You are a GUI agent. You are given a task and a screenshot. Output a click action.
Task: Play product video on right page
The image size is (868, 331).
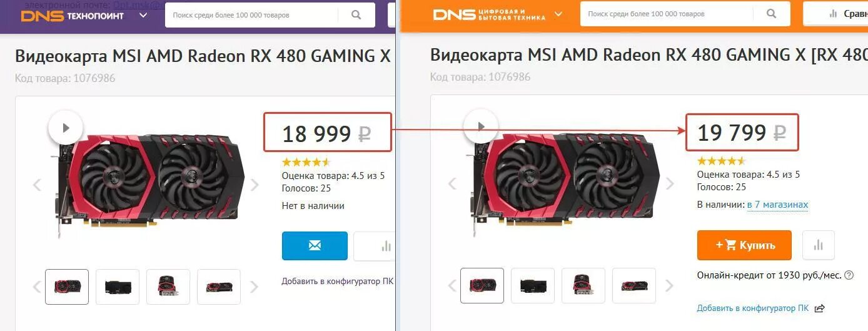(x=480, y=126)
